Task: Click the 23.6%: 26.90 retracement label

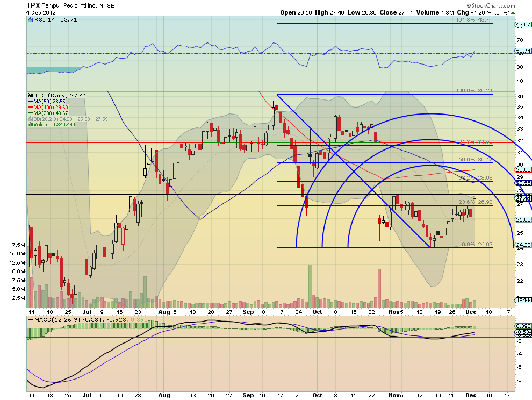Action: (x=476, y=202)
